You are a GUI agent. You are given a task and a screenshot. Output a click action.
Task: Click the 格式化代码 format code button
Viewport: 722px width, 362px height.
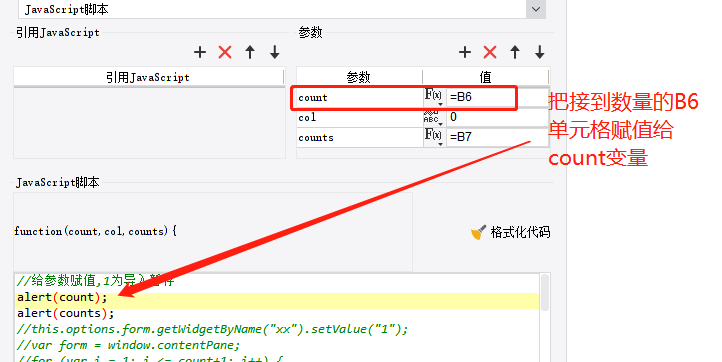click(x=511, y=232)
